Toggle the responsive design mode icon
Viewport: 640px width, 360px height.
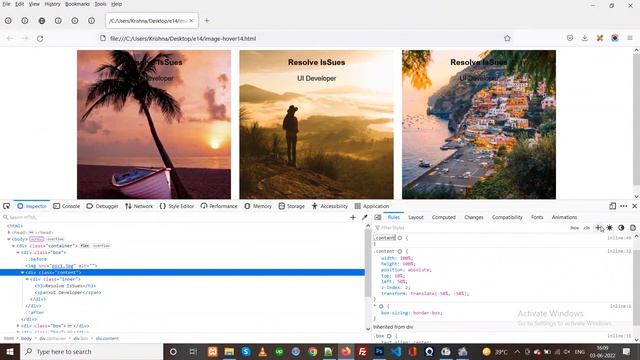point(612,206)
